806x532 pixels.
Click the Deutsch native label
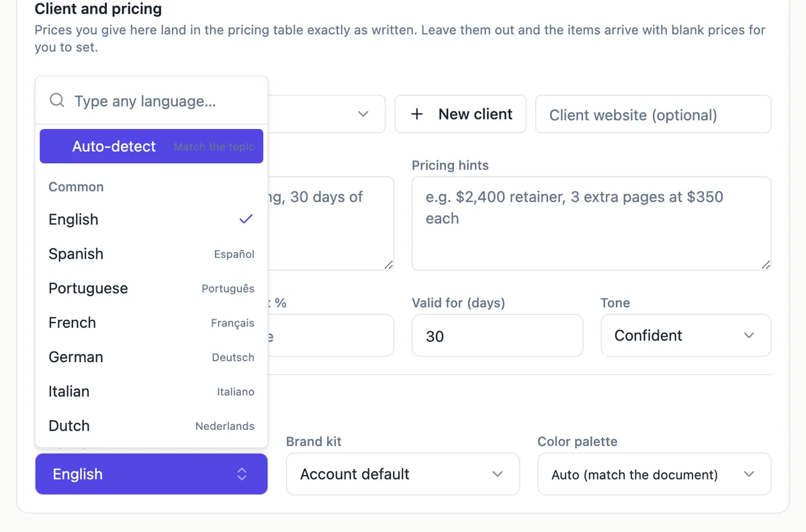(x=233, y=357)
